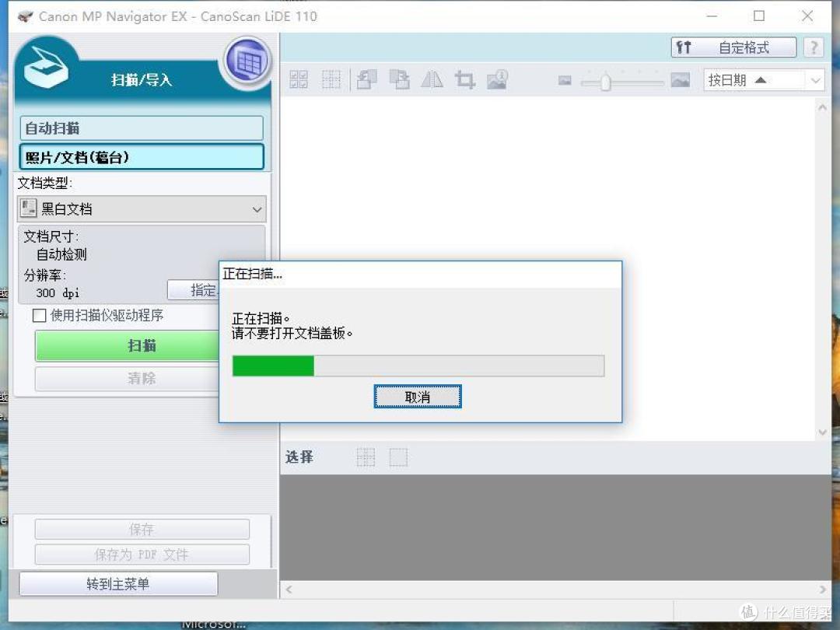Click the horizontal scrollbar right arrow

tap(822, 590)
